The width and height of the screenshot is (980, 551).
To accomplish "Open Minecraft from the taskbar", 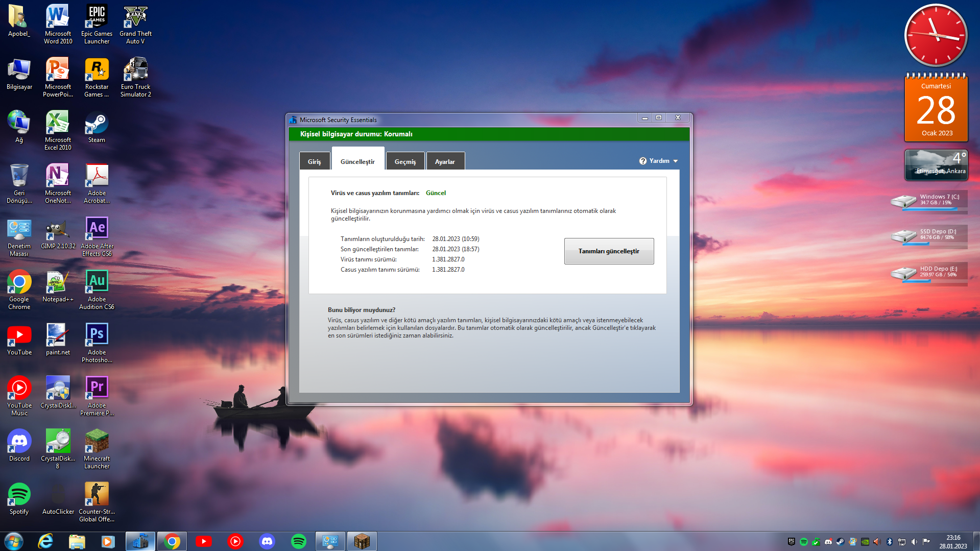I will coord(362,541).
